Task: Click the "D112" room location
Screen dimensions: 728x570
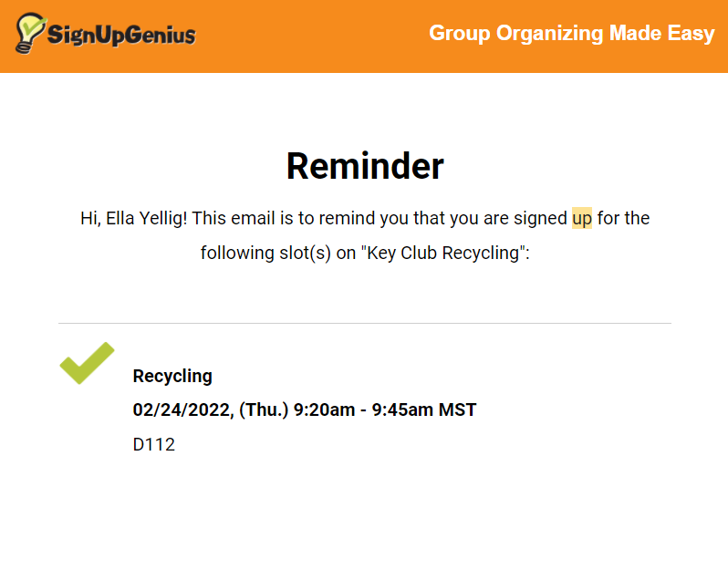Action: (154, 445)
